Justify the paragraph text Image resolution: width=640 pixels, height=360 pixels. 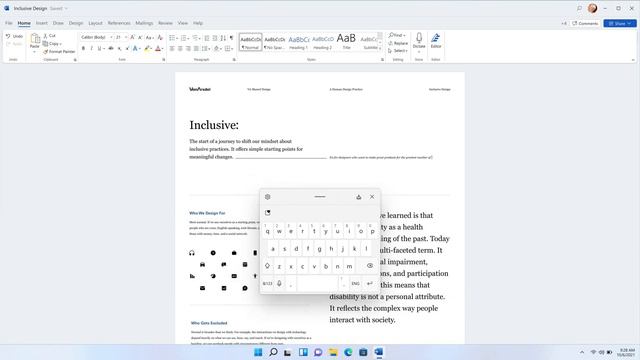point(196,49)
